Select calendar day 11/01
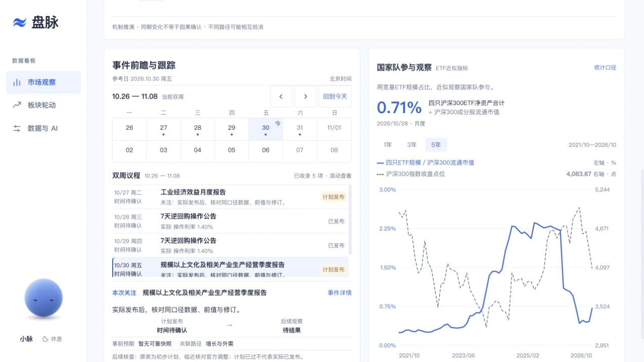The height and width of the screenshot is (362, 644). point(334,129)
